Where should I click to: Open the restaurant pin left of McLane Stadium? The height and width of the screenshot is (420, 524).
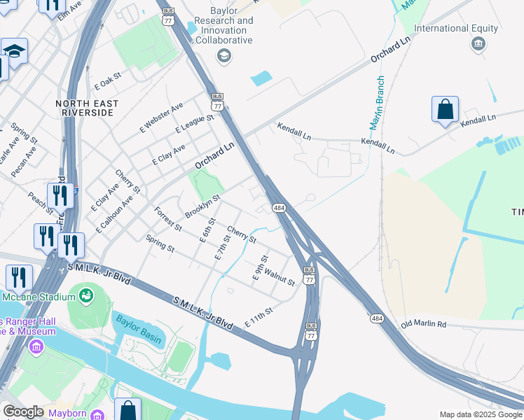point(20,280)
